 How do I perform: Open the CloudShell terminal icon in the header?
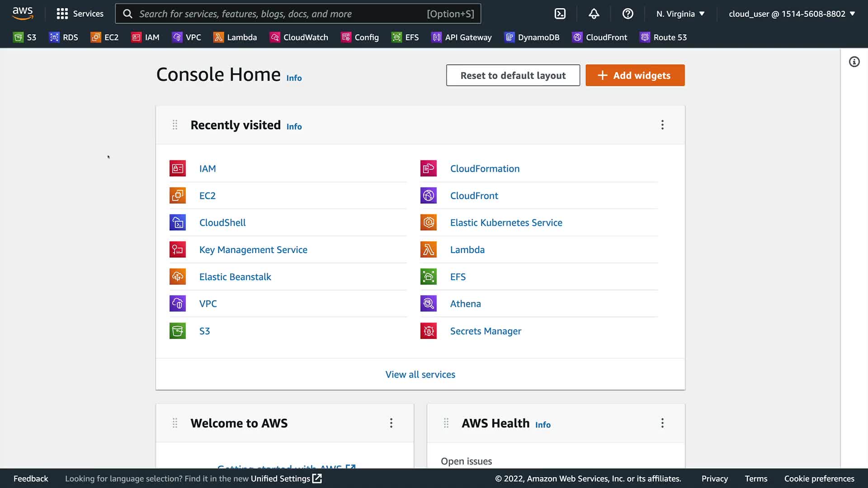[x=560, y=14]
